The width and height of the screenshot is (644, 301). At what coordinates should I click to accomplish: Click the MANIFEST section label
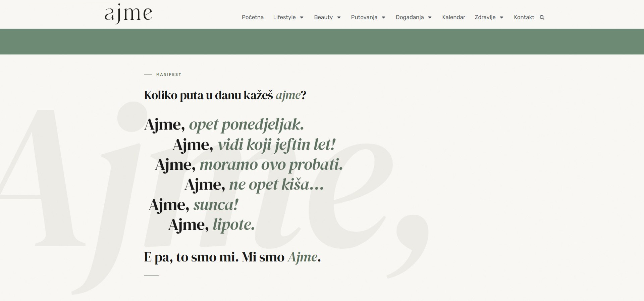pyautogui.click(x=169, y=74)
